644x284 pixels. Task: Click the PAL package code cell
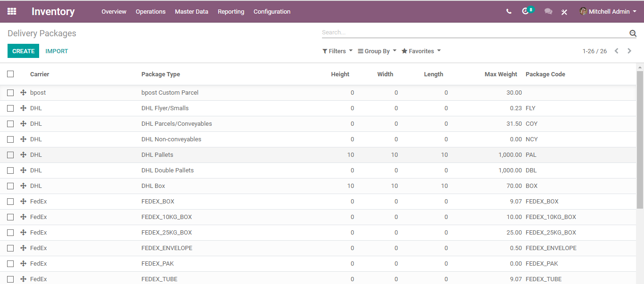click(531, 155)
